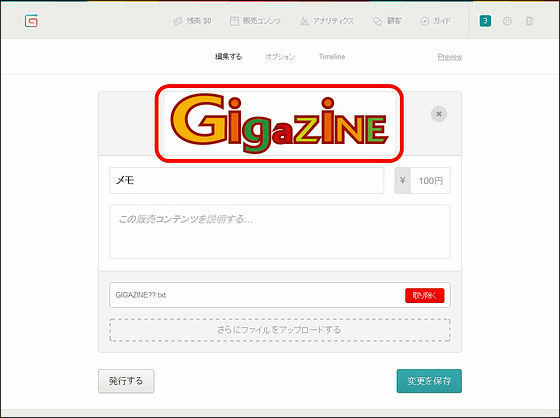Click さらにファイルをアップロードする upload area
The height and width of the screenshot is (418, 560).
pos(280,330)
